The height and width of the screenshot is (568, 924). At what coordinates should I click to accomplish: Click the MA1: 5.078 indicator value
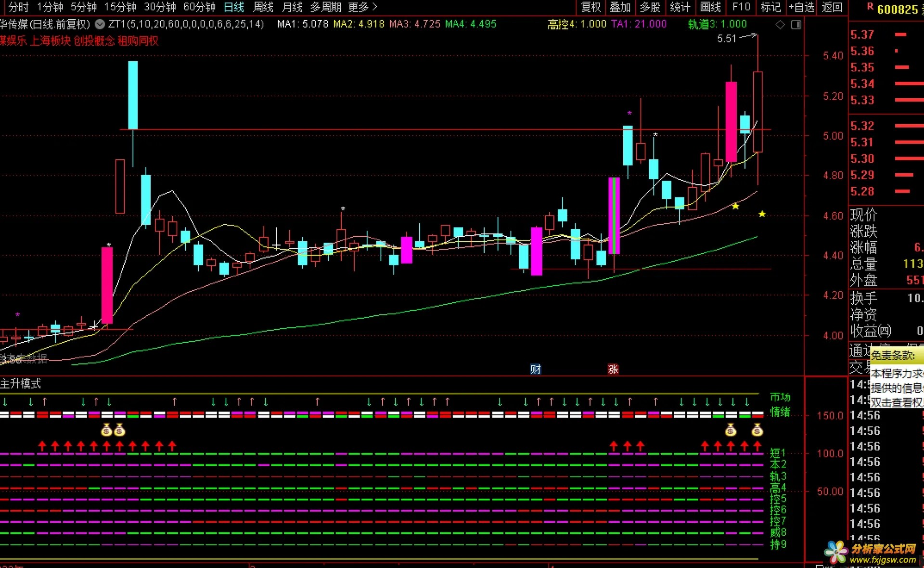(303, 24)
